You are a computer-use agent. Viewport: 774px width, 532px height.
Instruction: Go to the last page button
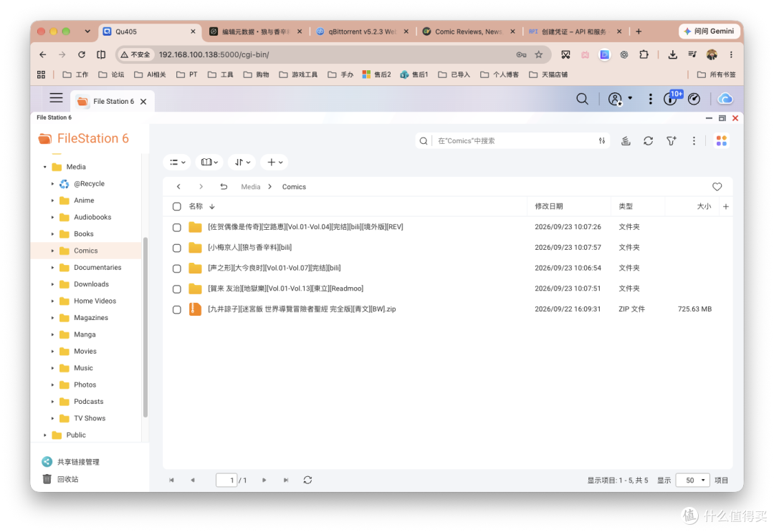[x=286, y=480]
